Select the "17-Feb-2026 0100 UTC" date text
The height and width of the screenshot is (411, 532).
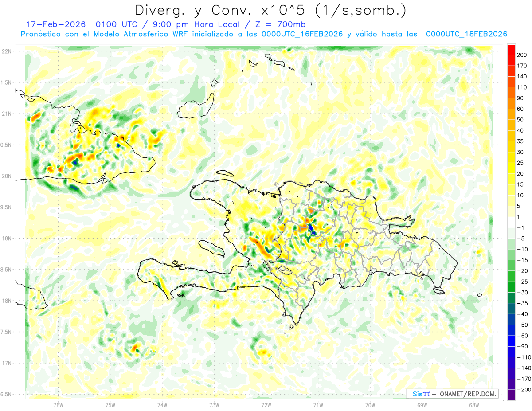click(81, 24)
